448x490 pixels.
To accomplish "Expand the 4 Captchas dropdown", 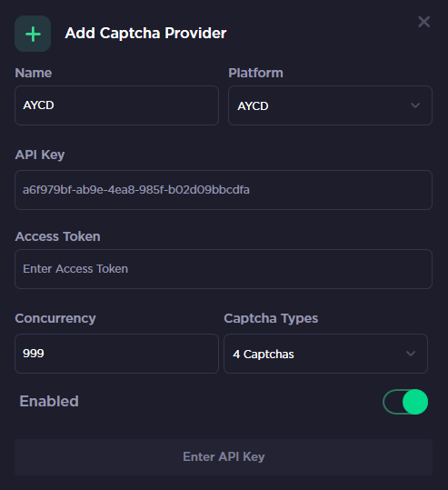I will pyautogui.click(x=325, y=354).
